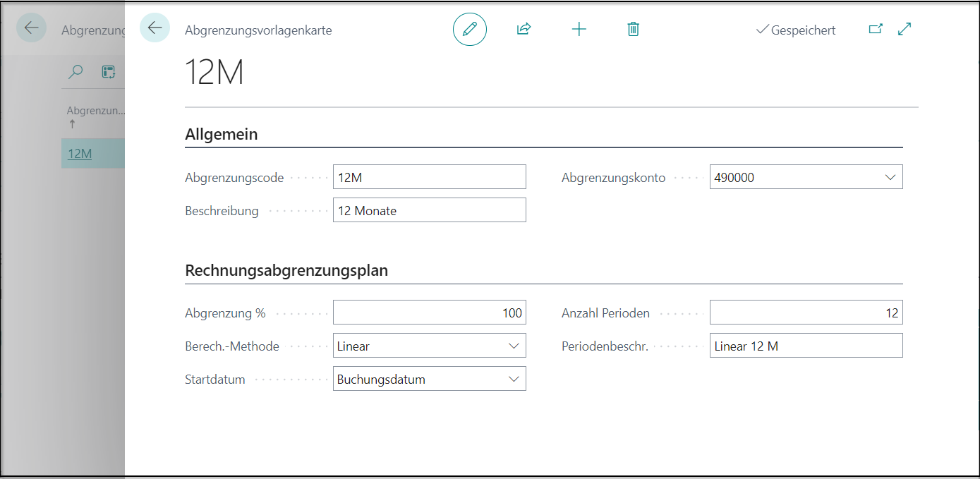Create a new template with the plus icon
The width and height of the screenshot is (980, 479).
coord(579,29)
